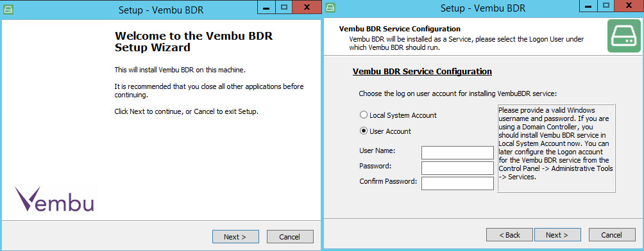This screenshot has width=644, height=251.
Task: Cancel the Welcome setup wizard
Action: [290, 237]
